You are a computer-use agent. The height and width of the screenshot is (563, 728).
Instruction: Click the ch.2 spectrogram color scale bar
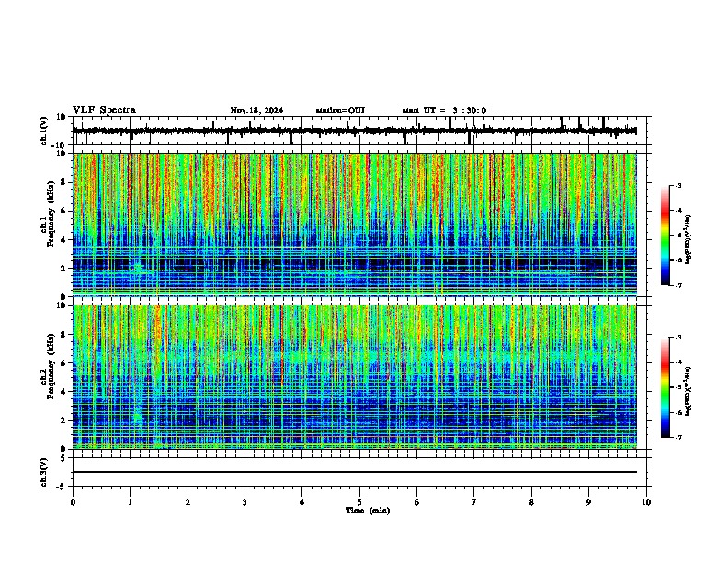(x=665, y=387)
